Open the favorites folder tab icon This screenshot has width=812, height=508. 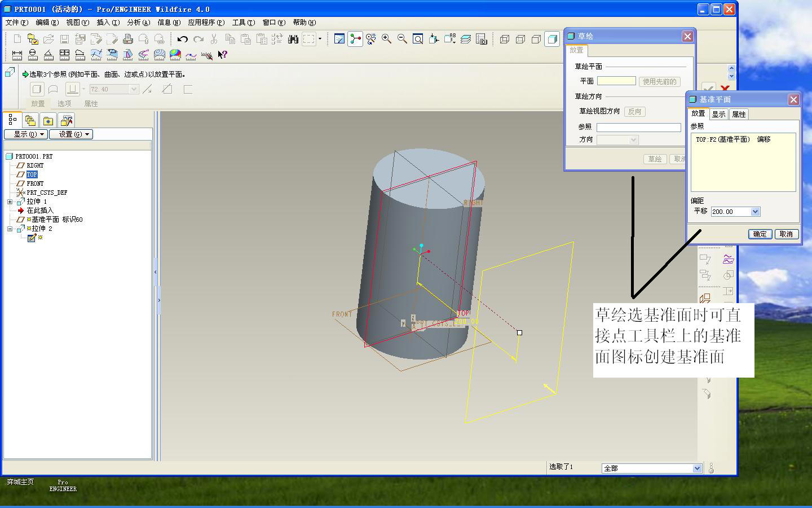coord(48,120)
